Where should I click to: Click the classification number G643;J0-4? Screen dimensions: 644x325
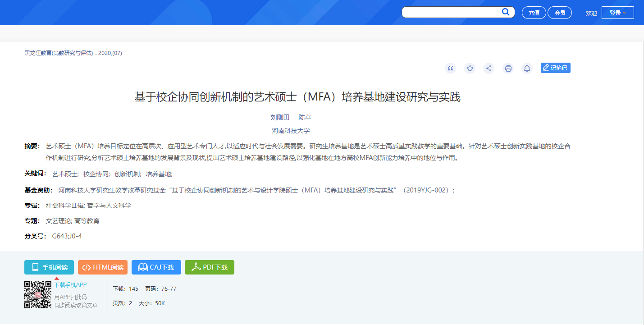[67, 236]
